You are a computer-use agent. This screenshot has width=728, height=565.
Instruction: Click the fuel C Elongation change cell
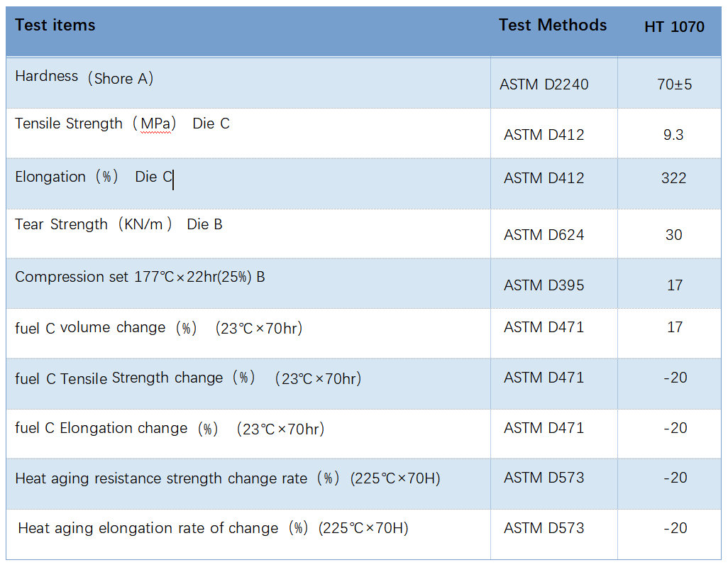169,429
